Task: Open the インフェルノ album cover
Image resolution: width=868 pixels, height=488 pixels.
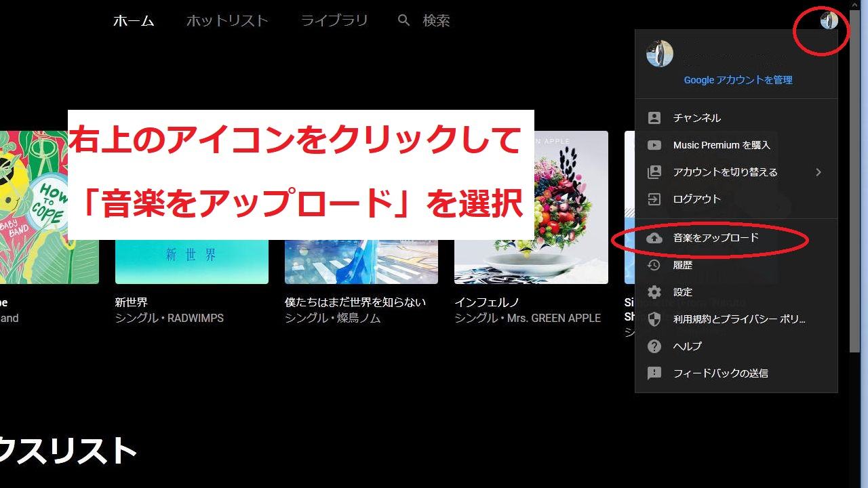Action: (531, 207)
